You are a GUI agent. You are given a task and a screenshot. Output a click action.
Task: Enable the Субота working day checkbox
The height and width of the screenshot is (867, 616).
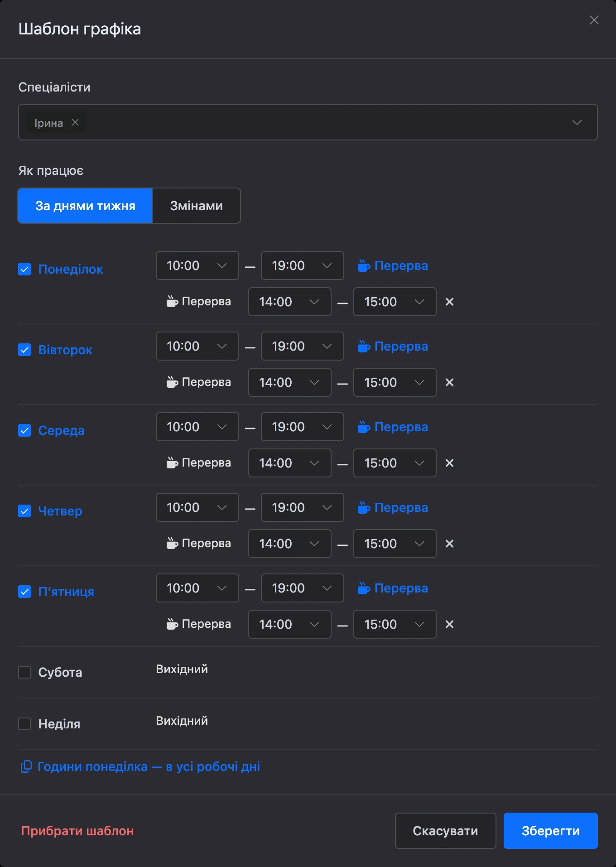[x=24, y=672]
